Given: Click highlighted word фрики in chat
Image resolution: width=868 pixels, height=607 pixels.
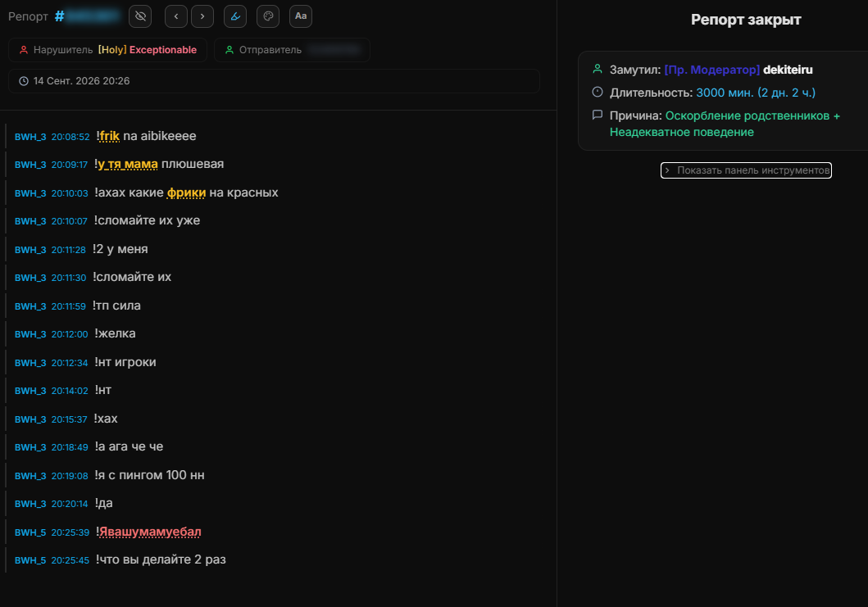Looking at the screenshot, I should [x=187, y=193].
